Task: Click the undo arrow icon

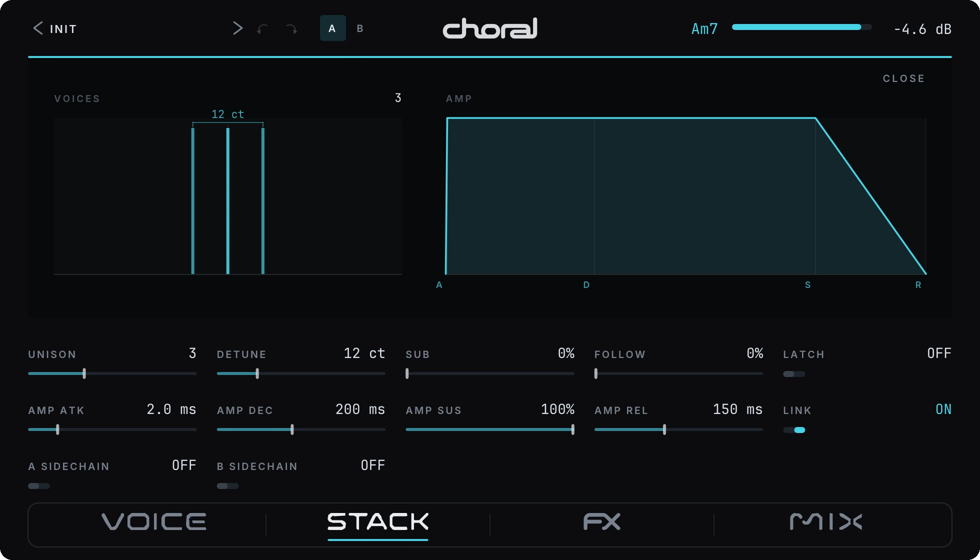Action: [x=262, y=29]
